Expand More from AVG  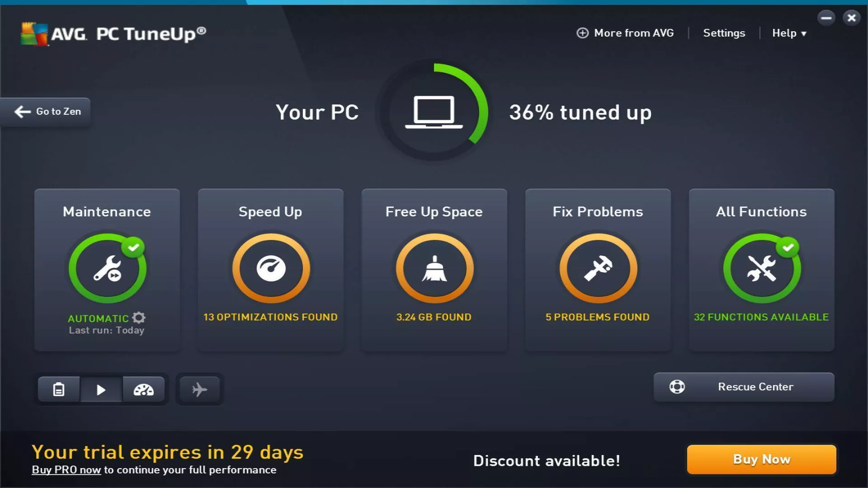[625, 33]
